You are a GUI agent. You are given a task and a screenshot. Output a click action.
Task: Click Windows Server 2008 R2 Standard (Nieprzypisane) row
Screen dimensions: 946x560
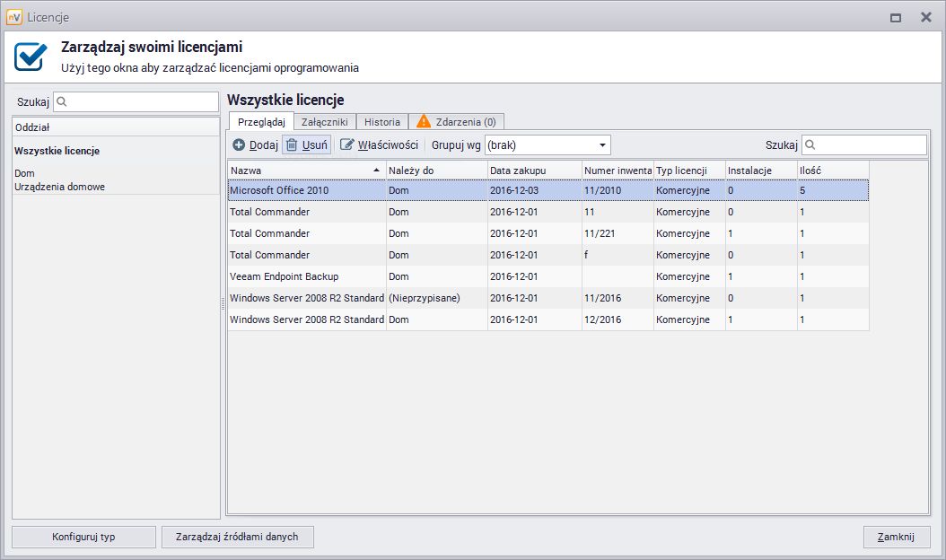click(548, 298)
